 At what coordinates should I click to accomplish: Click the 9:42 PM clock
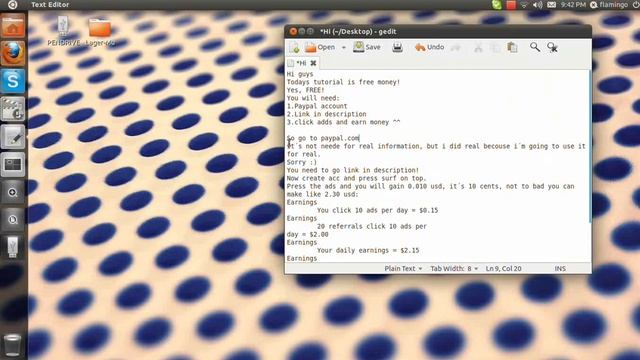(573, 4)
